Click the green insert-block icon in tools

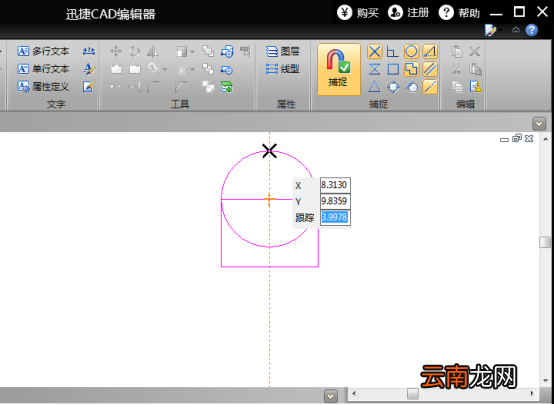tap(226, 87)
